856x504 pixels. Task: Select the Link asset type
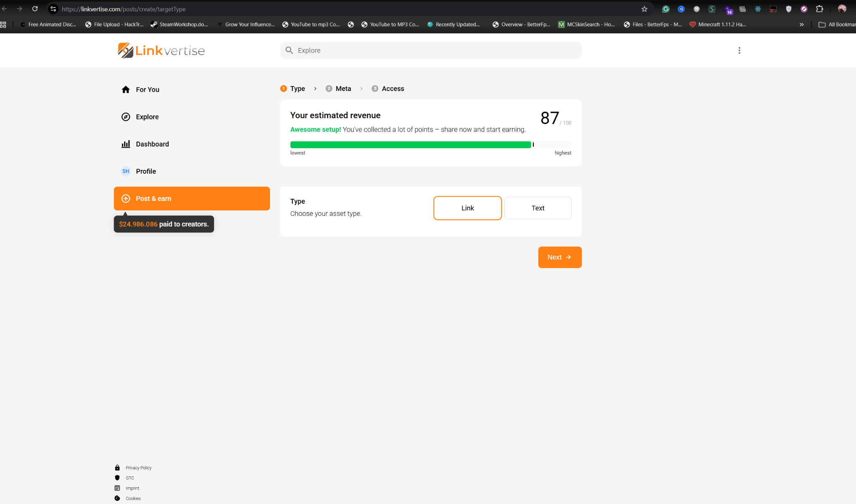pyautogui.click(x=467, y=208)
